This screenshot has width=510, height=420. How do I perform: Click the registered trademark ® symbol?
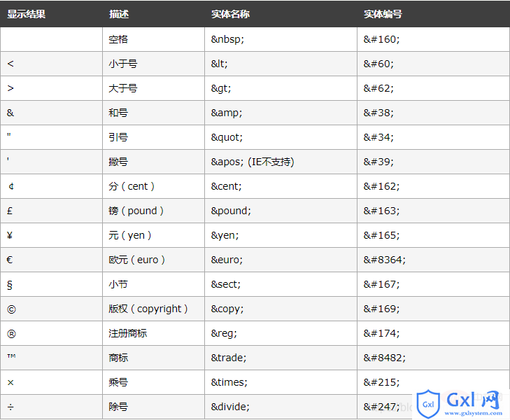click(11, 334)
